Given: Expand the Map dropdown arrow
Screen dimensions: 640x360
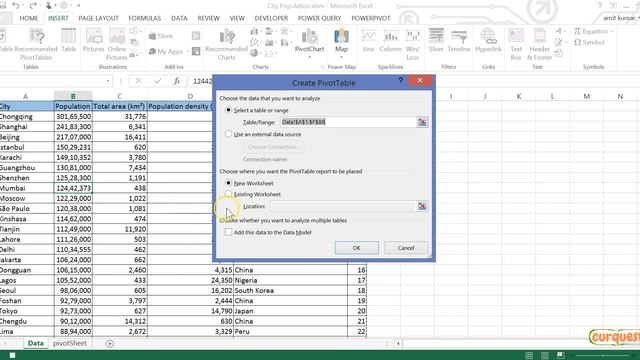Looking at the screenshot, I should click(x=341, y=57).
